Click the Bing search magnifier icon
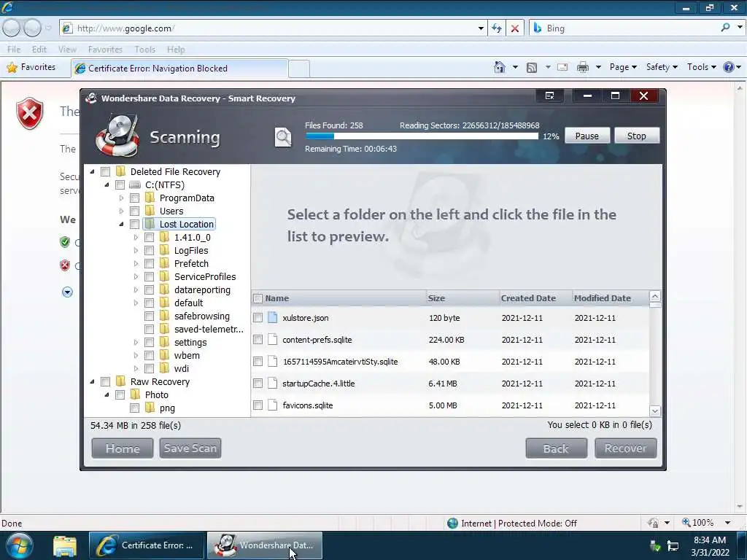This screenshot has height=560, width=747. 725,28
